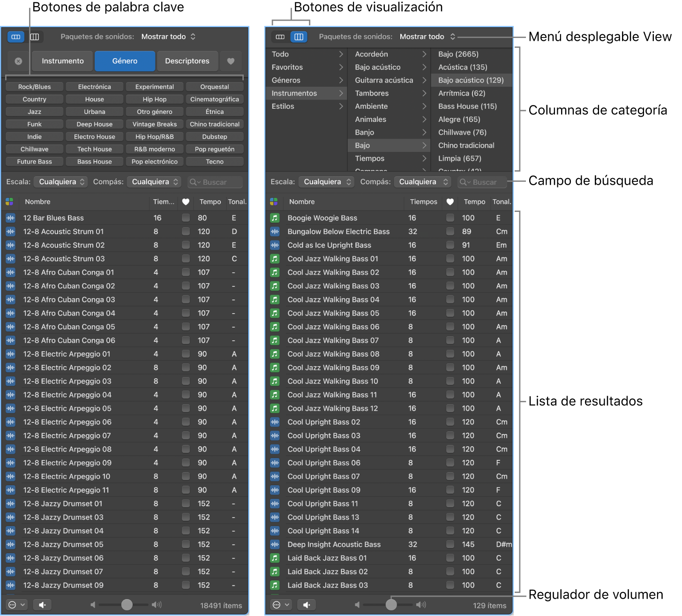Screen dimensions: 682x616
Task: Select column view icon in right loop browser
Action: pyautogui.click(x=299, y=37)
